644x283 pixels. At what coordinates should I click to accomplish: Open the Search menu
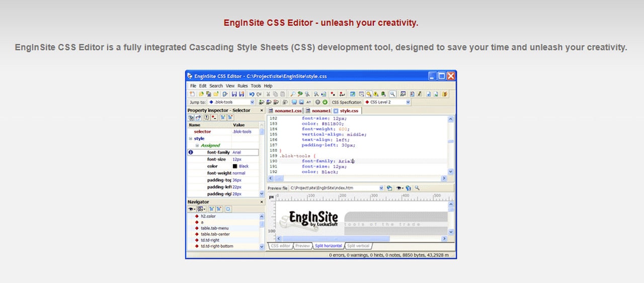[216, 86]
